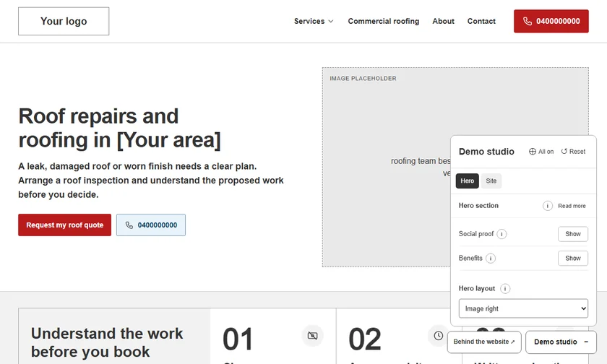Click the Social proof info icon
607x364 pixels.
click(501, 234)
